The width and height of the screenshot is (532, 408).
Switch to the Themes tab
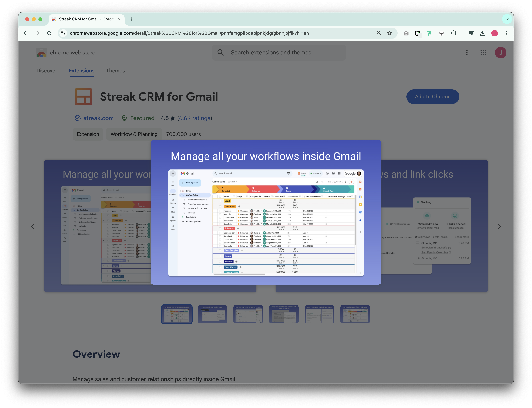115,71
